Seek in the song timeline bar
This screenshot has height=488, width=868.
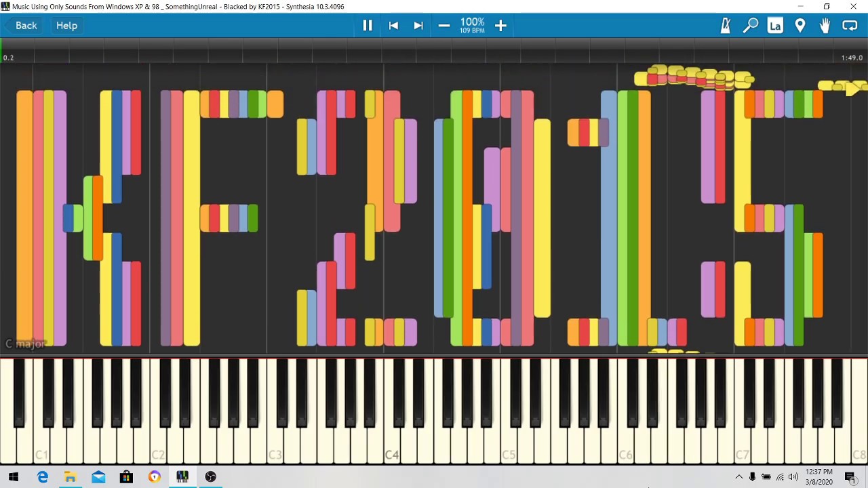pos(434,50)
